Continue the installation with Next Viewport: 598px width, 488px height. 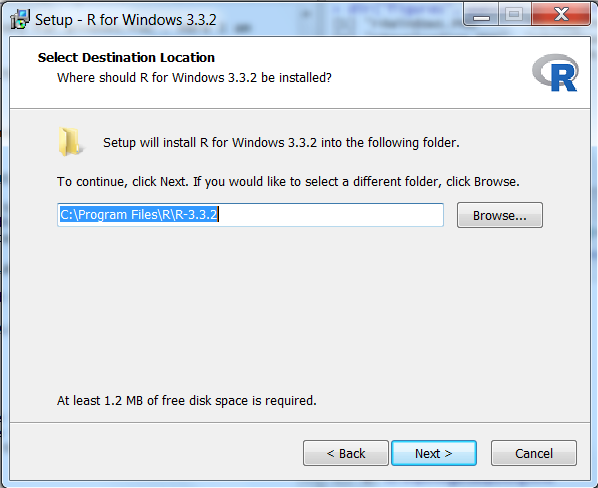coord(434,453)
